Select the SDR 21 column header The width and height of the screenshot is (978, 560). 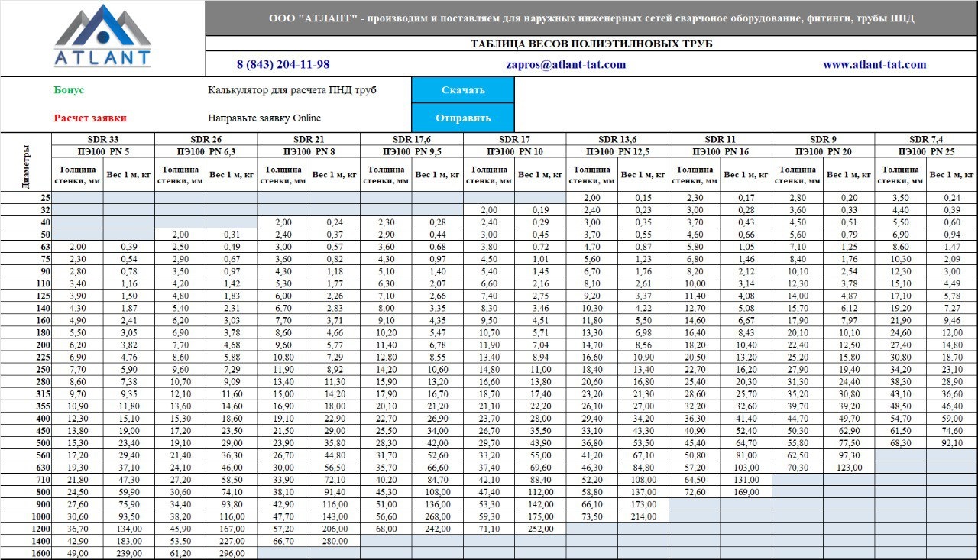click(309, 139)
